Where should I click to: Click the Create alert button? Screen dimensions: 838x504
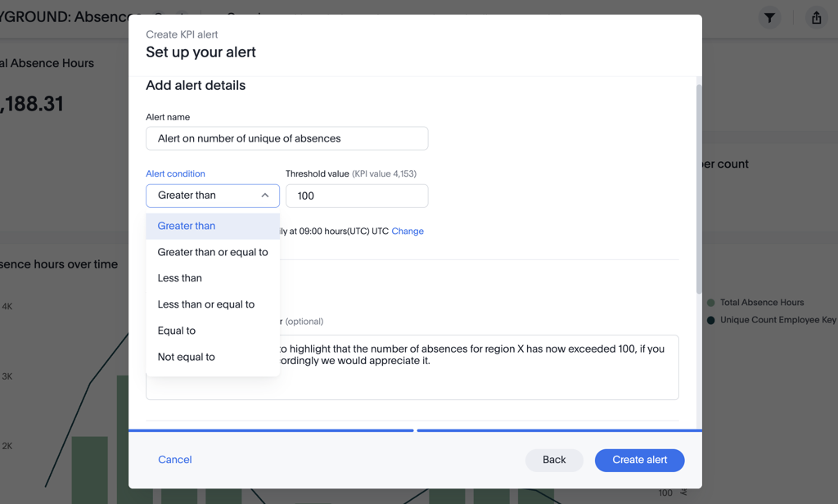639,460
